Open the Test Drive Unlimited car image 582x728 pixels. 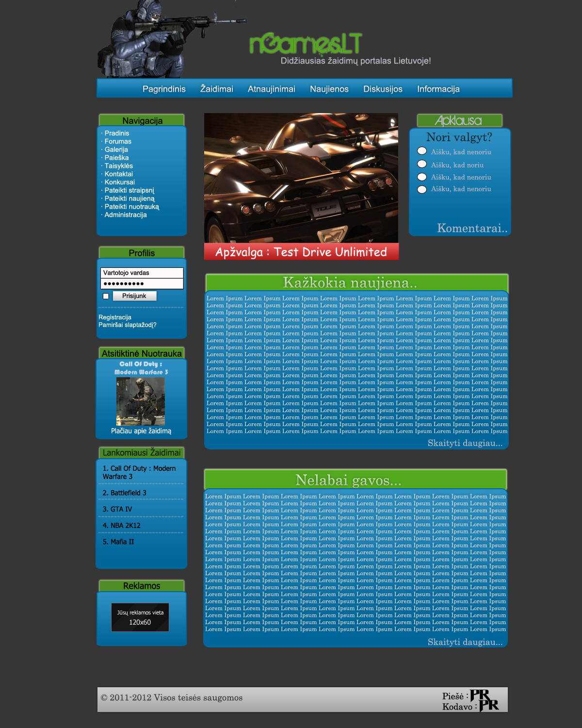301,178
